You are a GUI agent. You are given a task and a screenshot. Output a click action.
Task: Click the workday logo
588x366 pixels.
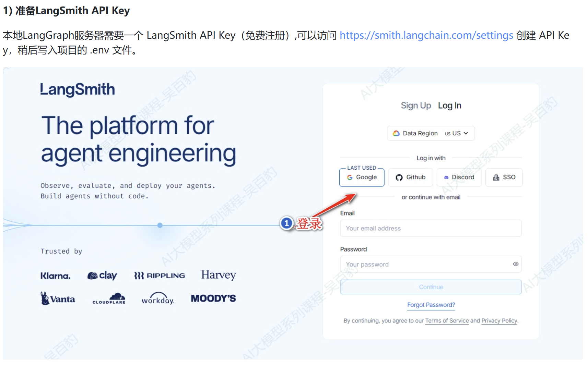click(x=158, y=298)
